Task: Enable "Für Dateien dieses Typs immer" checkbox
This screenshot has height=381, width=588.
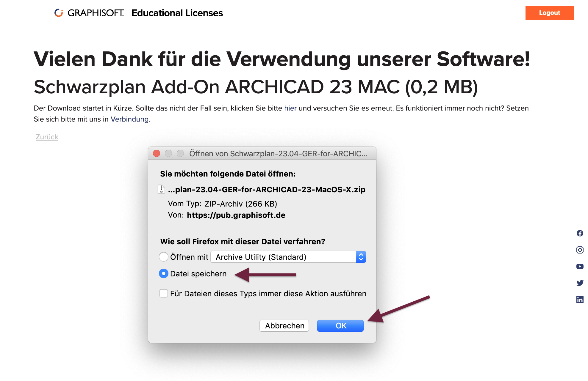Action: click(x=164, y=293)
